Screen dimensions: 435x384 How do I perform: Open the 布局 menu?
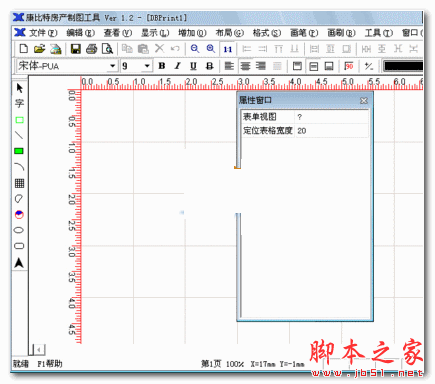pyautogui.click(x=230, y=33)
